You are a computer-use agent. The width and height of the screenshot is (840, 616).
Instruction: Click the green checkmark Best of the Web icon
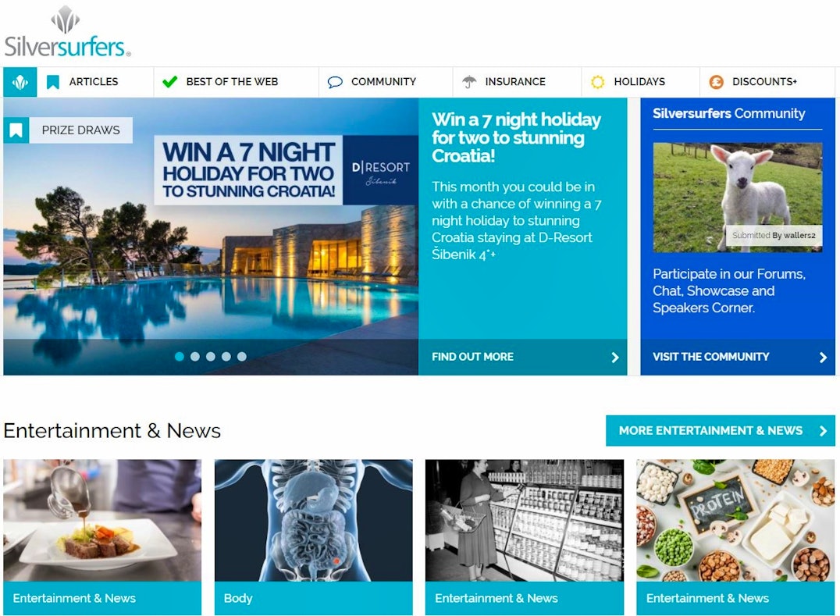click(x=170, y=82)
